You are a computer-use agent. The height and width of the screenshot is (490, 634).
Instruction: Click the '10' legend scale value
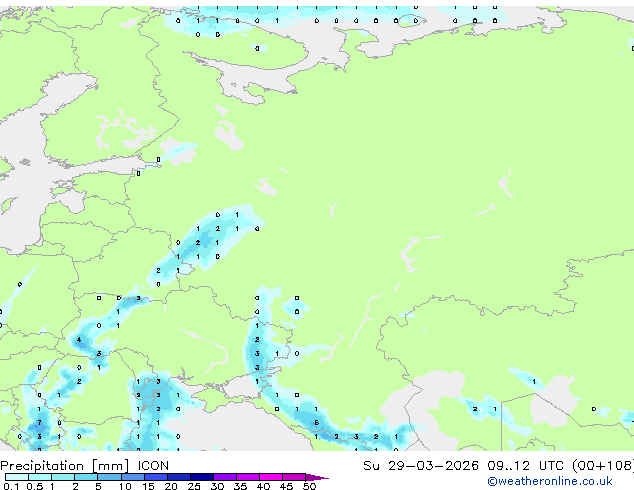[125, 486]
